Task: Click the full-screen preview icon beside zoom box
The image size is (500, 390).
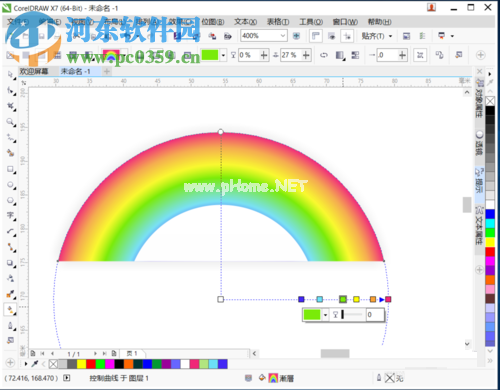Action: coord(296,36)
